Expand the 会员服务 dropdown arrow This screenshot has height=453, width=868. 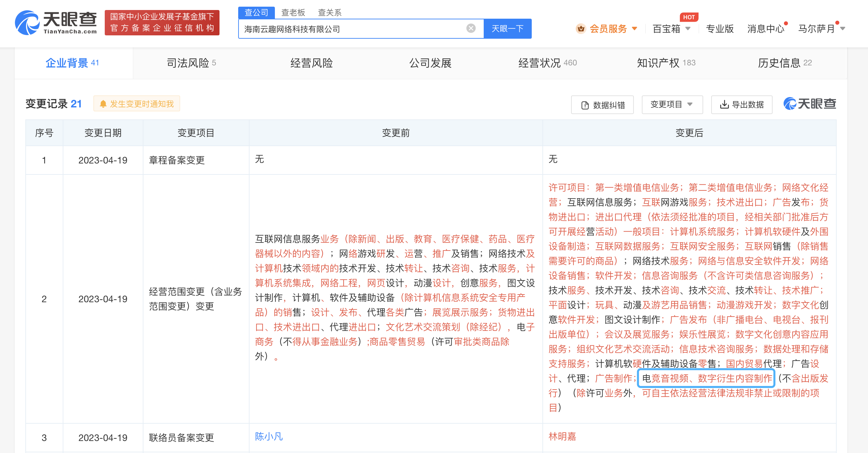click(x=634, y=29)
